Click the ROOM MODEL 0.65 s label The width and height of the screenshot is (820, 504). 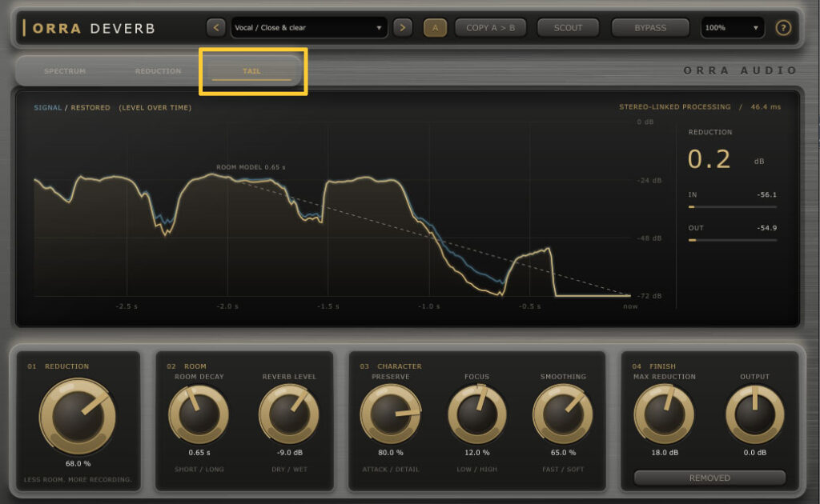(x=251, y=167)
